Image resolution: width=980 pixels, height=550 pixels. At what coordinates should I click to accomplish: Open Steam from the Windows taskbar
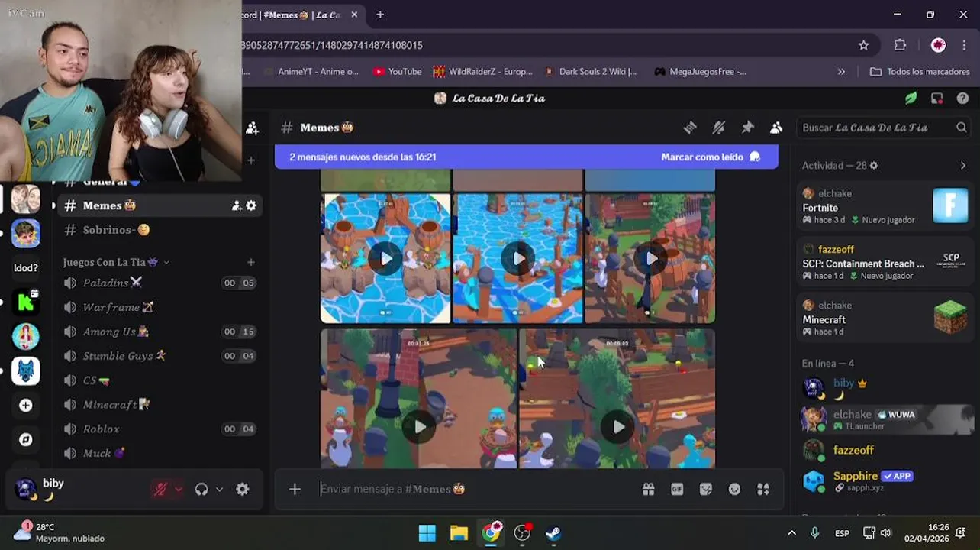click(554, 533)
